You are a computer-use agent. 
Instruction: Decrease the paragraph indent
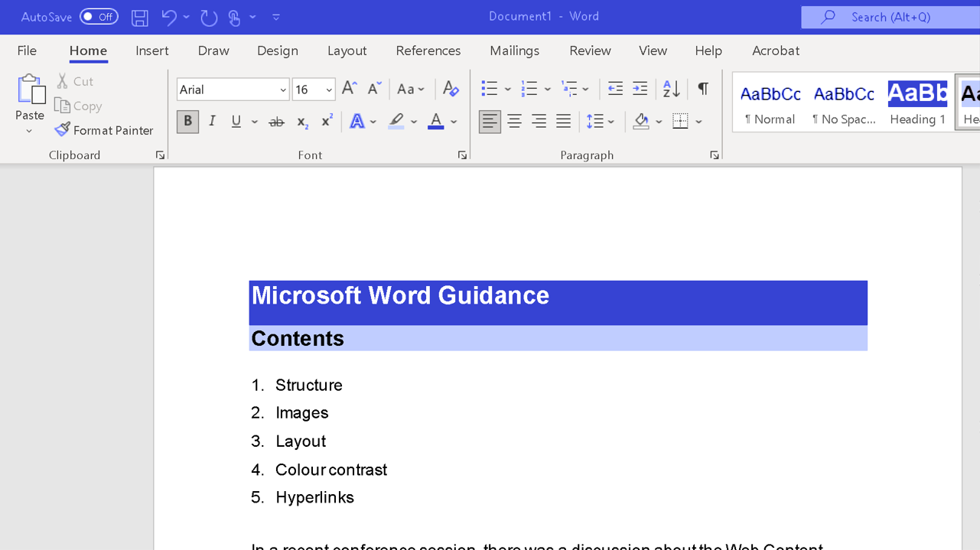tap(615, 89)
